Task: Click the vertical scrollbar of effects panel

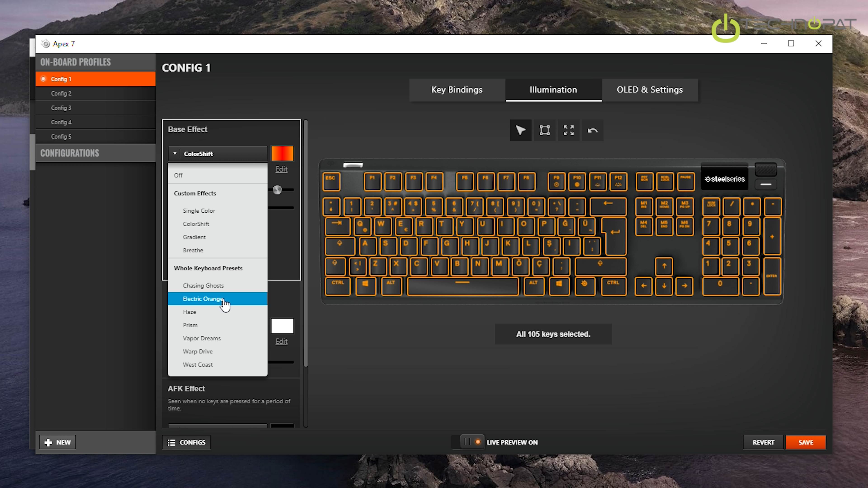Action: coord(305,242)
